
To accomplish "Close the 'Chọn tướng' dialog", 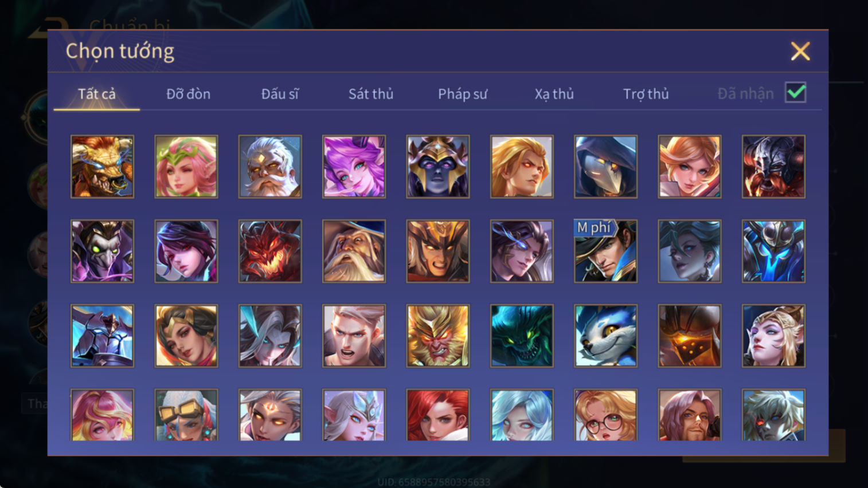I will pos(800,52).
